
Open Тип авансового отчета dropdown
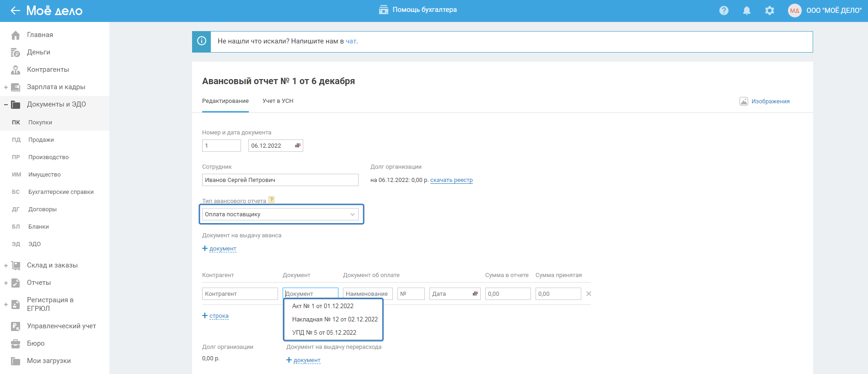(280, 214)
